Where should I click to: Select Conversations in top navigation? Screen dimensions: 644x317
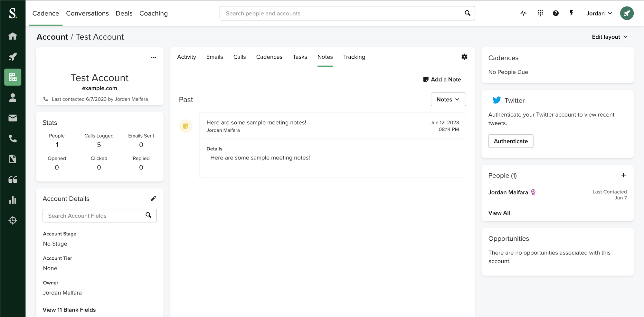(x=87, y=13)
